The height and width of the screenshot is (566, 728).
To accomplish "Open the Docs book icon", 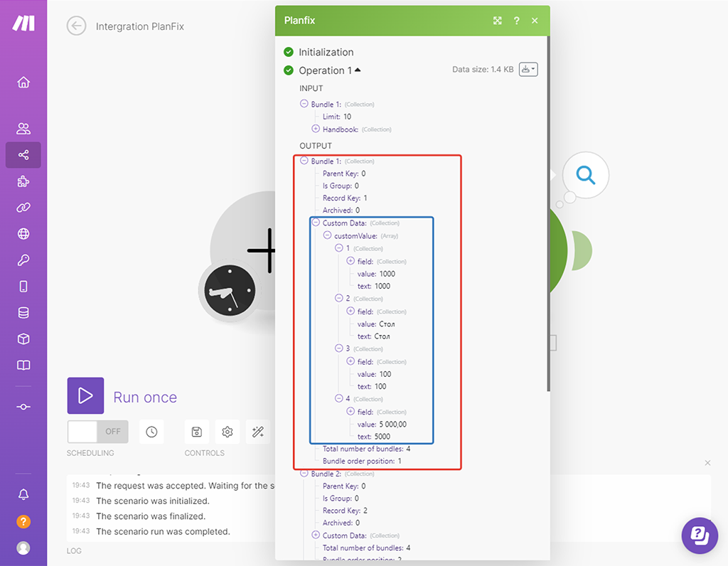I will (23, 365).
